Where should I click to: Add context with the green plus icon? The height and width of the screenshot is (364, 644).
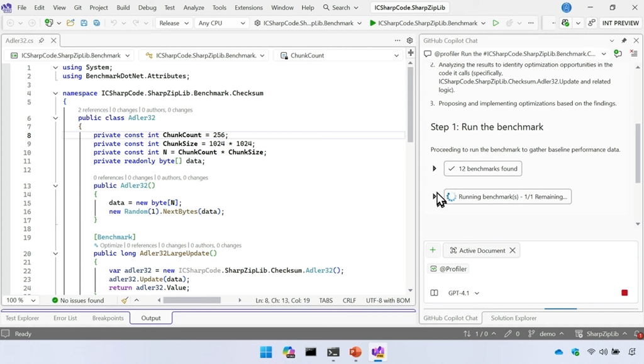click(x=433, y=250)
